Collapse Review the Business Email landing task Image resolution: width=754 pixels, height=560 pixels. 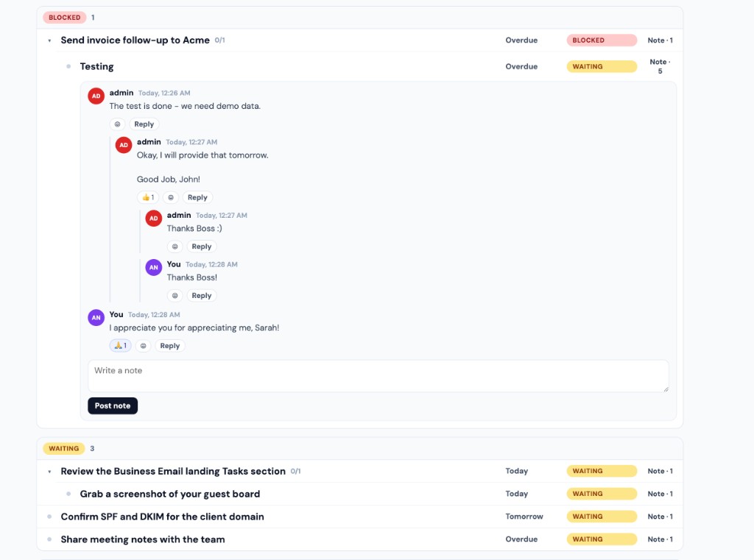pyautogui.click(x=49, y=472)
